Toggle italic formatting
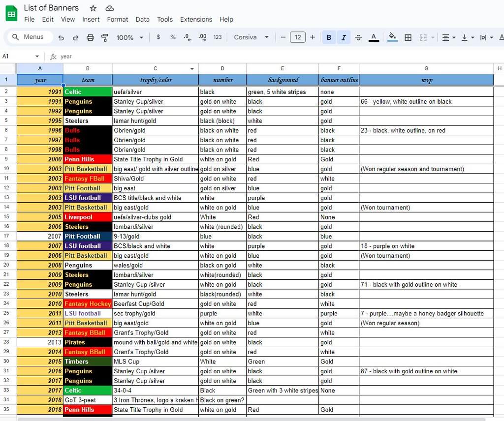The width and height of the screenshot is (504, 421). (344, 37)
